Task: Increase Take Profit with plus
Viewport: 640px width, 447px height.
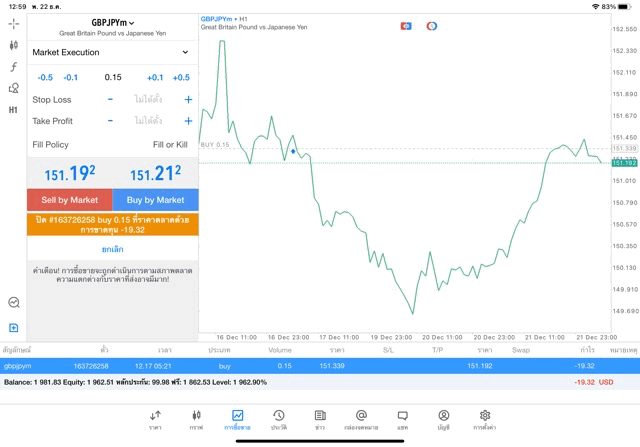Action: (x=188, y=121)
